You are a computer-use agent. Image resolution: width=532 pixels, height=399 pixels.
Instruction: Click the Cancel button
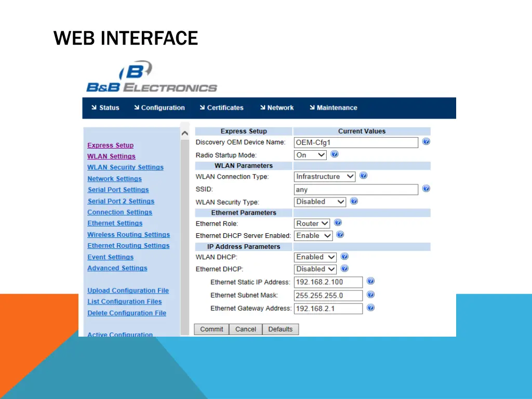246,329
